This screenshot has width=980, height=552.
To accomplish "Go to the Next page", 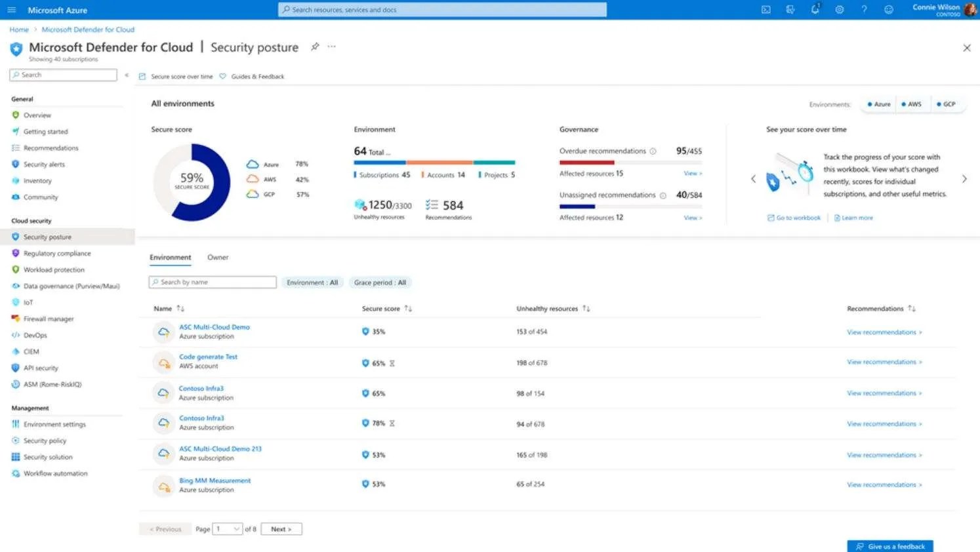I will pyautogui.click(x=281, y=529).
